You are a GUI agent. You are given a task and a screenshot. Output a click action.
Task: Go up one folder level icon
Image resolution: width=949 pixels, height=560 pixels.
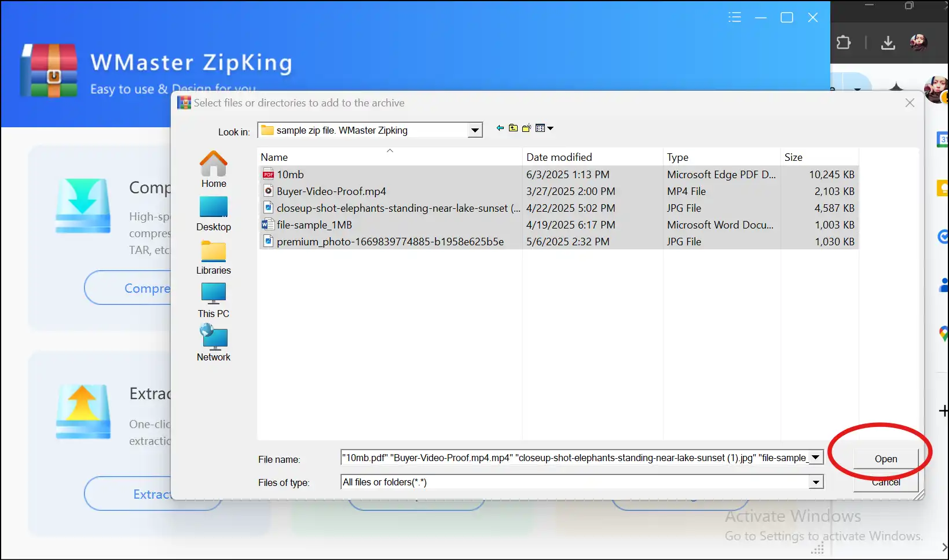[514, 128]
